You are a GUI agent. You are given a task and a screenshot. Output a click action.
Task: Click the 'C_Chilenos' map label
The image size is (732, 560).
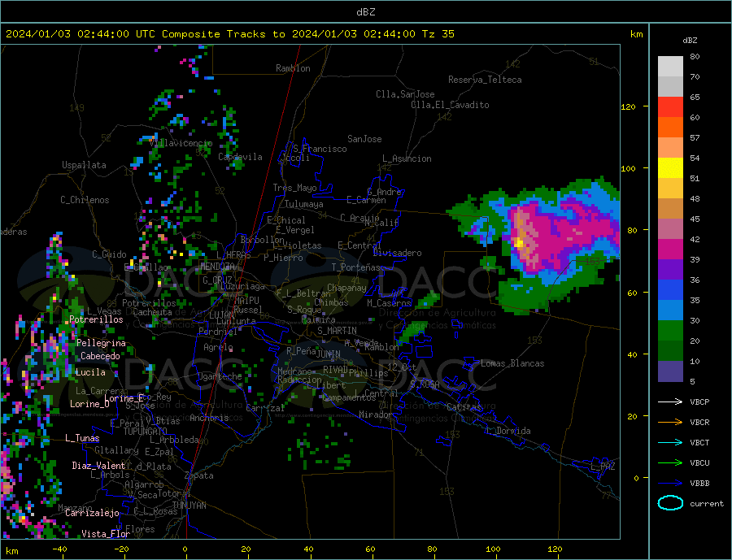point(85,200)
